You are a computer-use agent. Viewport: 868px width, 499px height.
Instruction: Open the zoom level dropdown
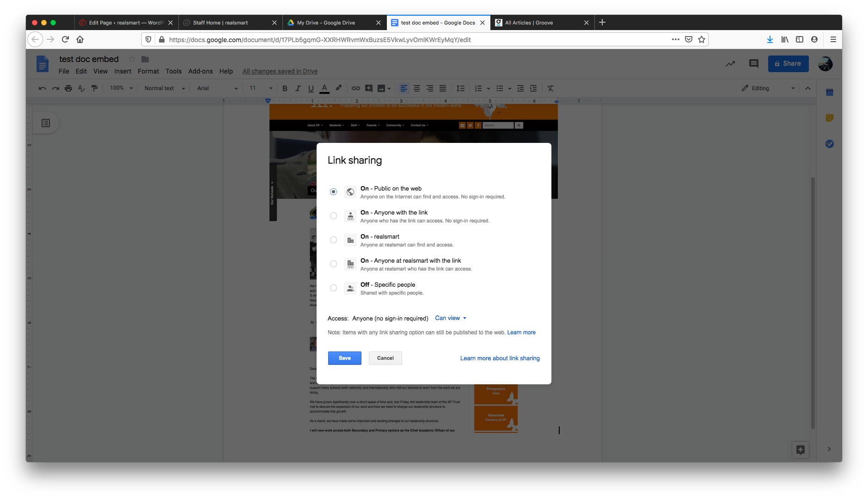click(121, 88)
